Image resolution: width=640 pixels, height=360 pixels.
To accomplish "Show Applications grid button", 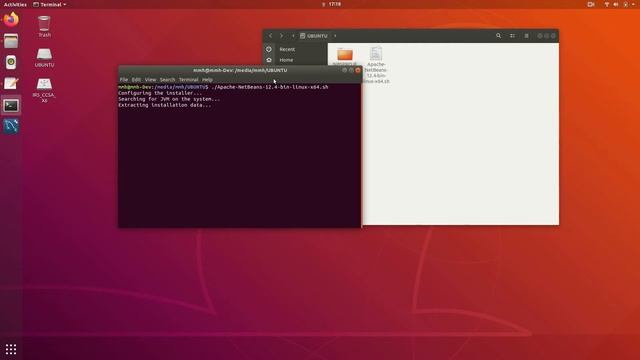I will click(11, 349).
